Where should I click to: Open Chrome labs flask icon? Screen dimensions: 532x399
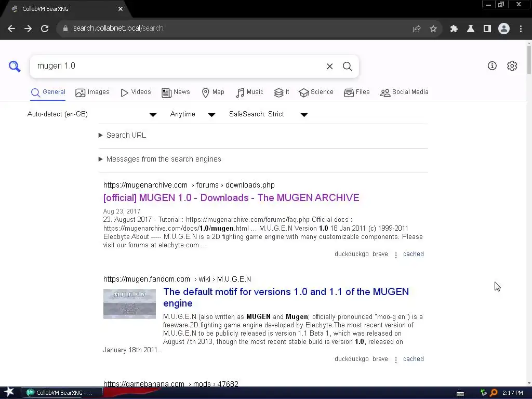(471, 29)
